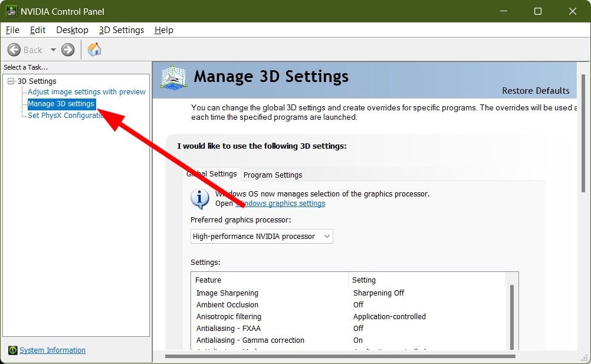The width and height of the screenshot is (591, 364).
Task: Select Adjust image settings with preview
Action: tap(87, 92)
